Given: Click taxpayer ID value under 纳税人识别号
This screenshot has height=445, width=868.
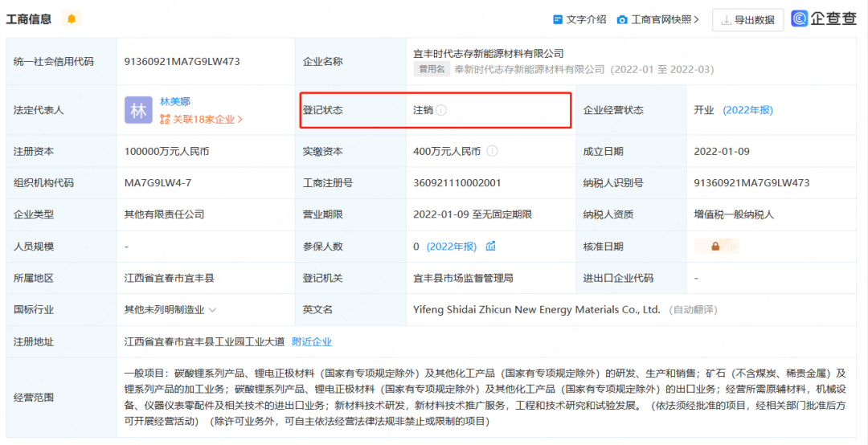Looking at the screenshot, I should 751,182.
